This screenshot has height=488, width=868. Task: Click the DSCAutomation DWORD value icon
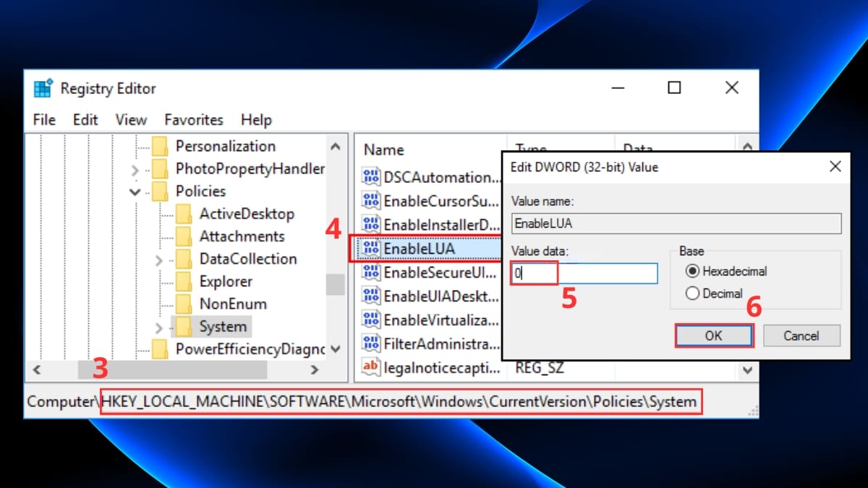[x=370, y=176]
